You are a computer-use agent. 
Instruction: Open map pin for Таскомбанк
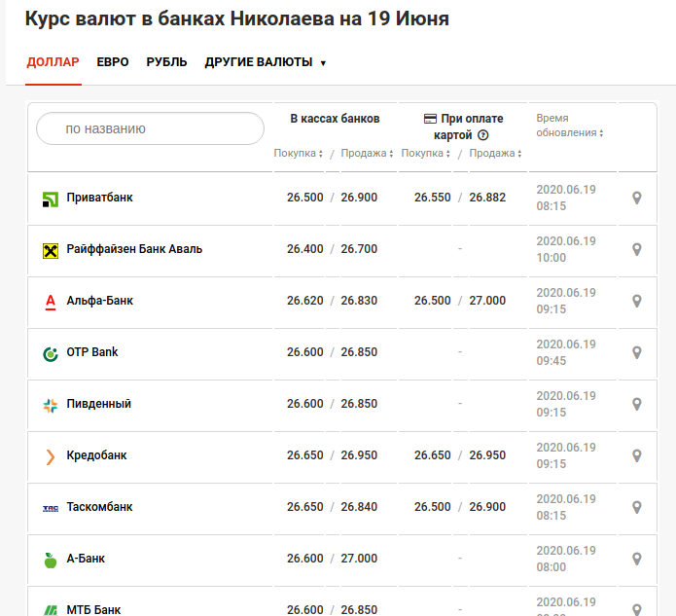[637, 507]
